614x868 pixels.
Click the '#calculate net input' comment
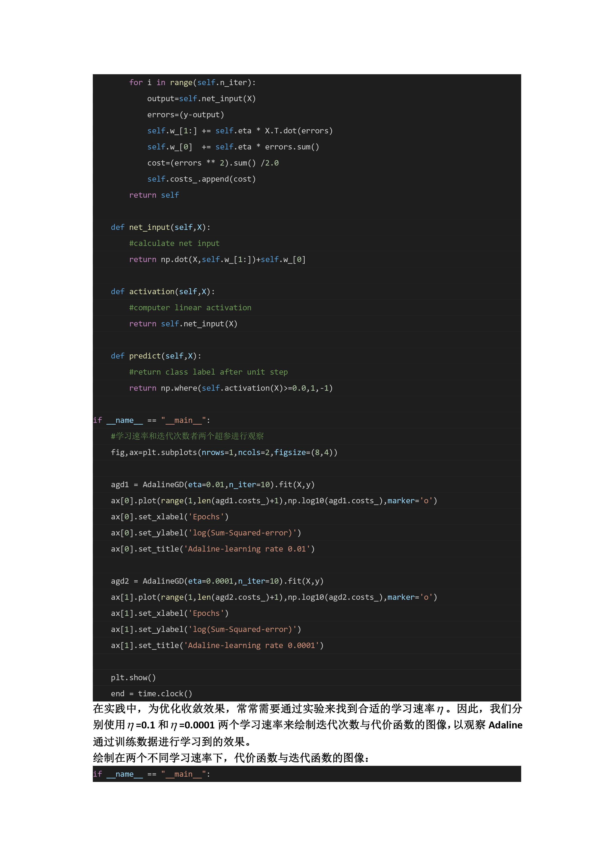click(x=174, y=243)
